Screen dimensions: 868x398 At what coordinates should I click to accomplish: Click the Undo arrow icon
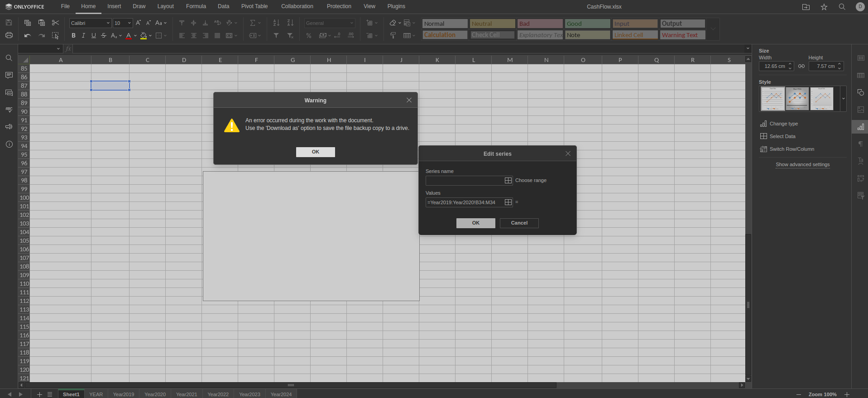coord(28,36)
